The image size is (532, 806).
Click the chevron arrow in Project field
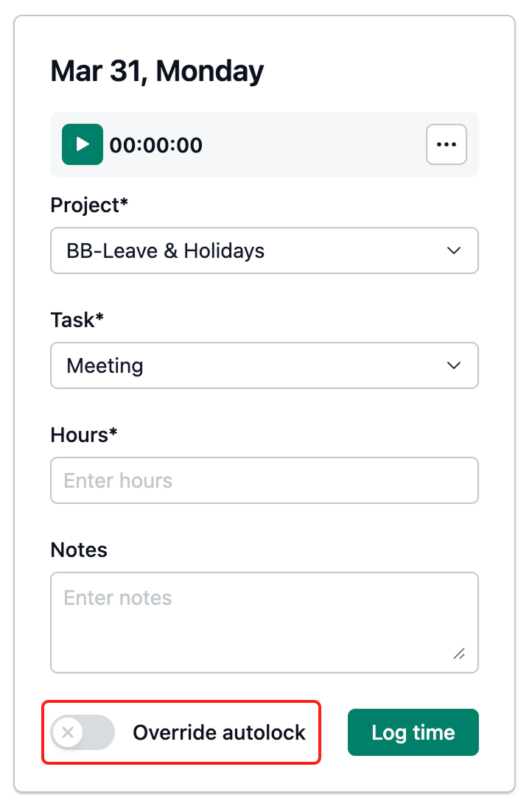click(x=454, y=250)
